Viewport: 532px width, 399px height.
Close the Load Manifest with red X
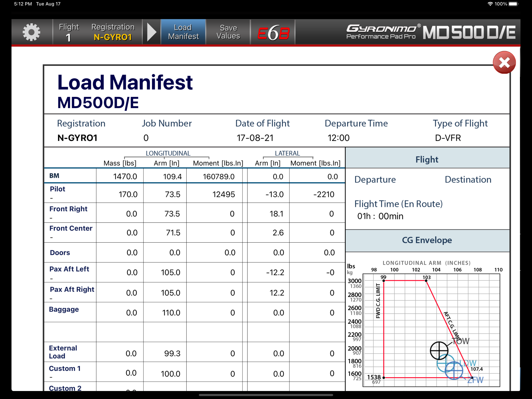pyautogui.click(x=504, y=63)
